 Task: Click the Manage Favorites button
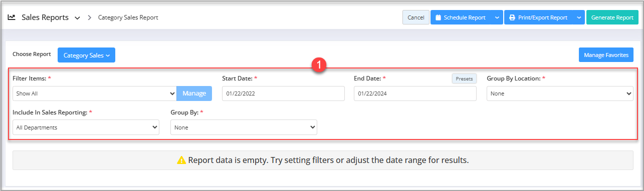point(606,55)
